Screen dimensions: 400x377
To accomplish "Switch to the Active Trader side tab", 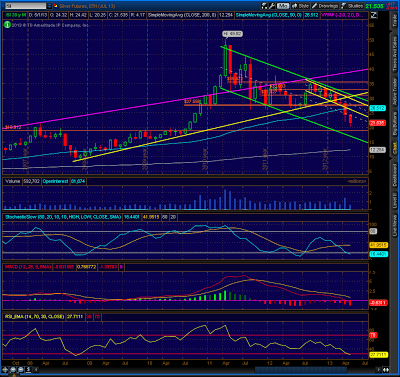I will click(394, 93).
